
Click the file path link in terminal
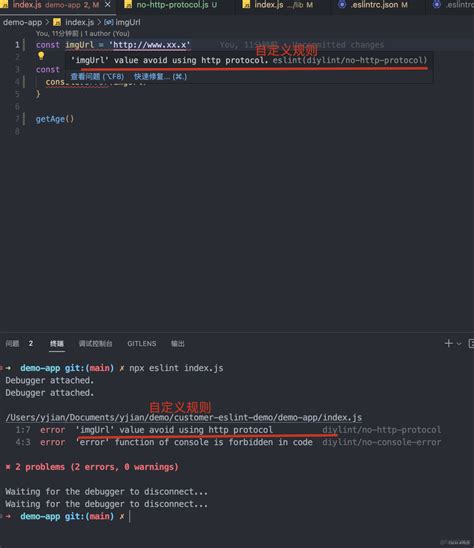[x=184, y=417]
